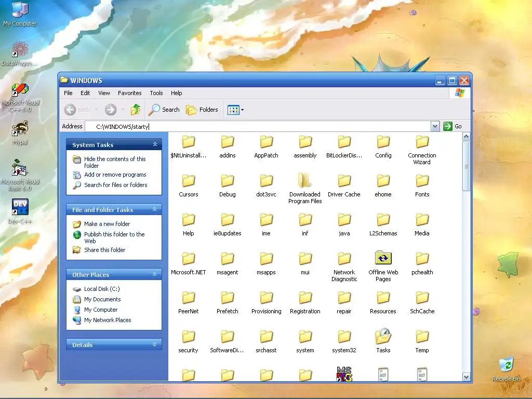
Task: Click Make a new folder link
Action: tap(107, 224)
